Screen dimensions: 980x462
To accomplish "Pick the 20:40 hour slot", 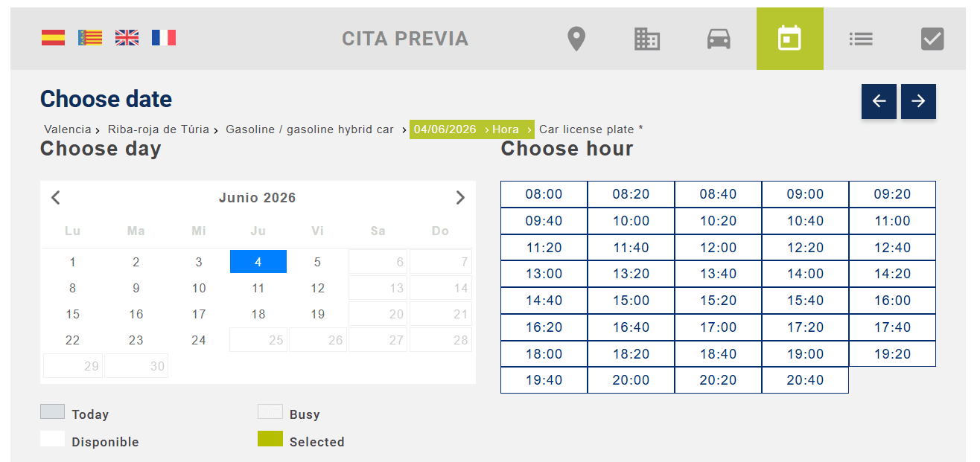I will click(x=805, y=379).
